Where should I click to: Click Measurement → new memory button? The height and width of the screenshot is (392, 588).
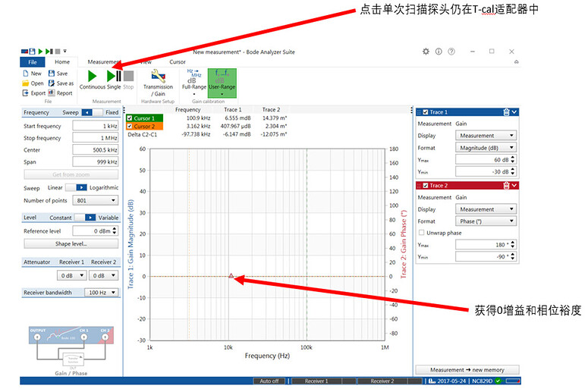pos(468,370)
